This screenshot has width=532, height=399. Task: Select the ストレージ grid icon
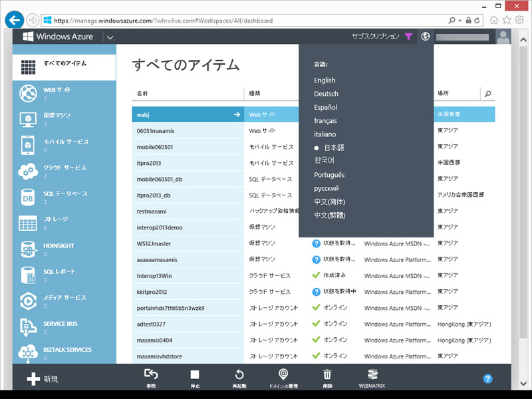(28, 223)
